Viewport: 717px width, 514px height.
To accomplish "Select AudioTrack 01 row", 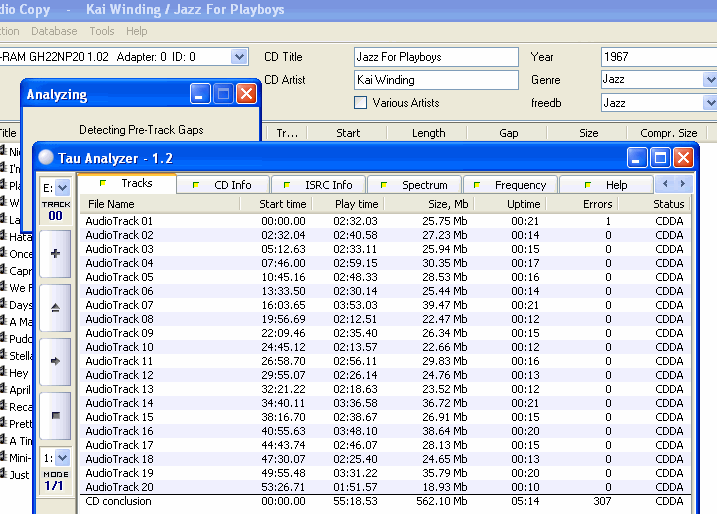I will (385, 221).
